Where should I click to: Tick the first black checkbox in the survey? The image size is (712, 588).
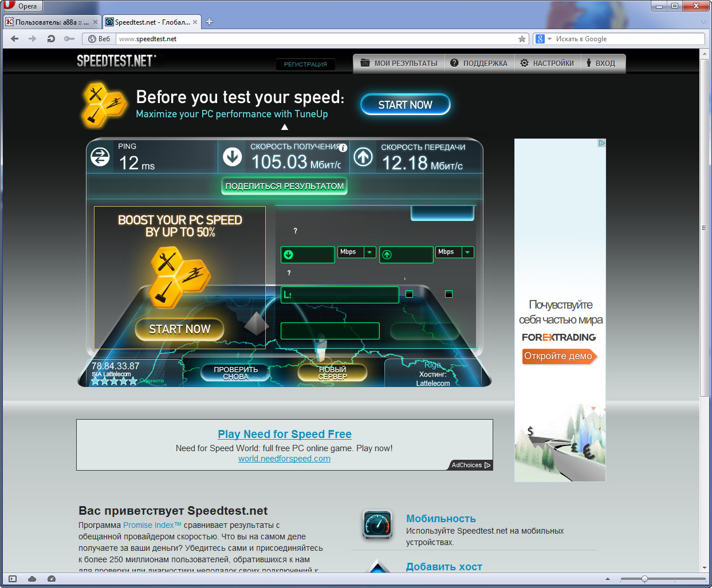coord(410,294)
